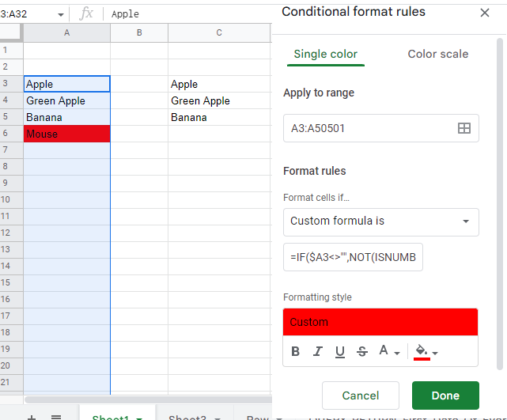This screenshot has height=420, width=507.
Task: Click the Done button
Action: pyautogui.click(x=445, y=395)
